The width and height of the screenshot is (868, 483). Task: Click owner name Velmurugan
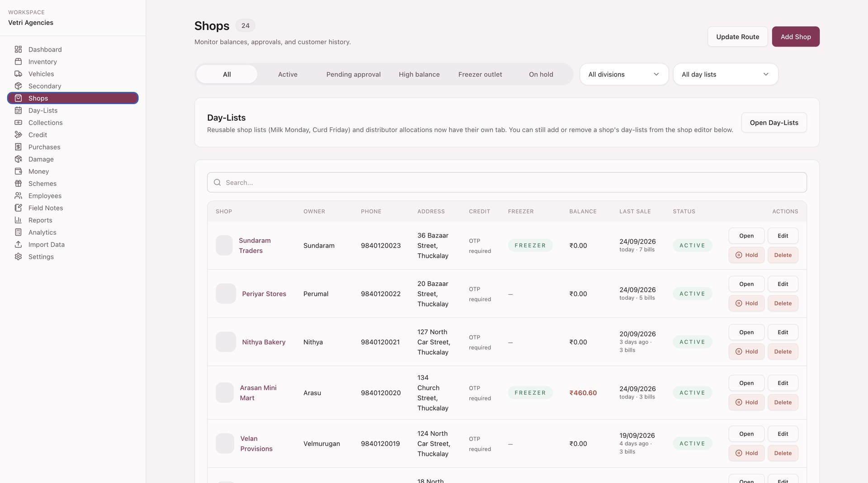click(x=321, y=444)
